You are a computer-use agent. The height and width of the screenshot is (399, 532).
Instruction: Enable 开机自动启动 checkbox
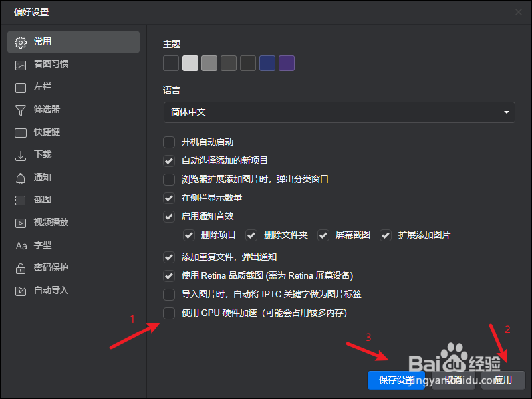pyautogui.click(x=169, y=142)
